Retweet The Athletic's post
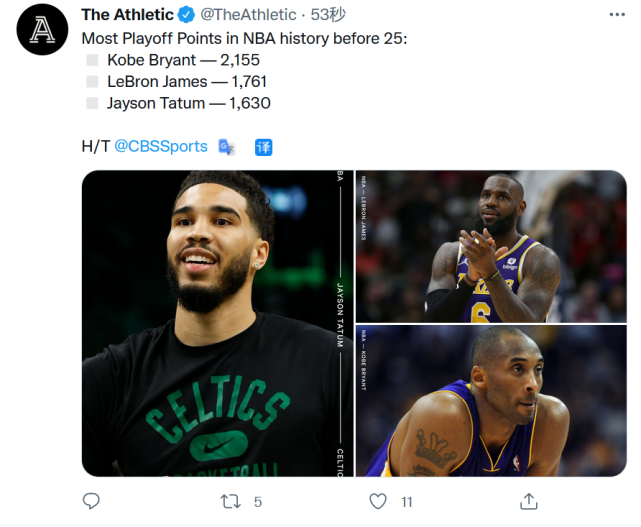Viewport: 641px width, 527px height. [229, 501]
